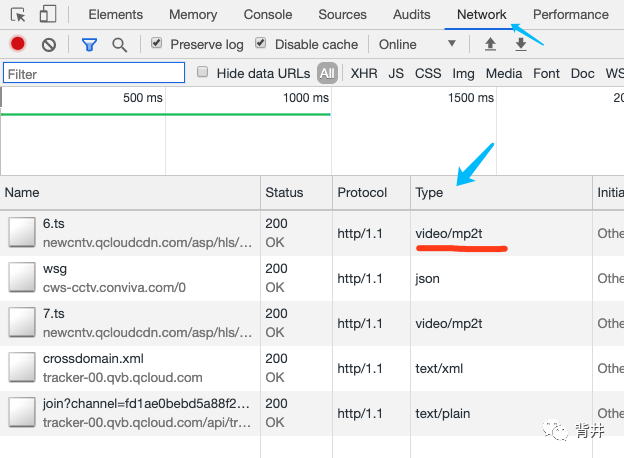Enable Hide data URLs checkbox
This screenshot has width=624, height=458.
tap(203, 72)
